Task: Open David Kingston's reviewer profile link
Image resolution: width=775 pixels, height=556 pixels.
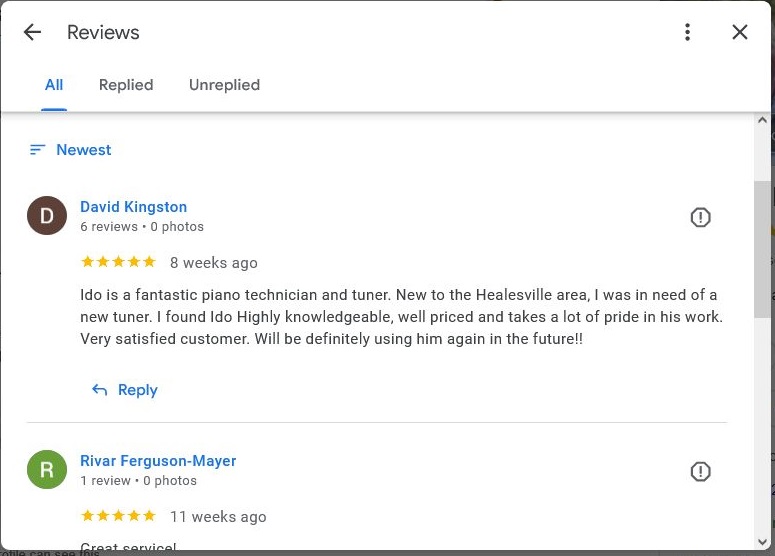Action: point(133,207)
